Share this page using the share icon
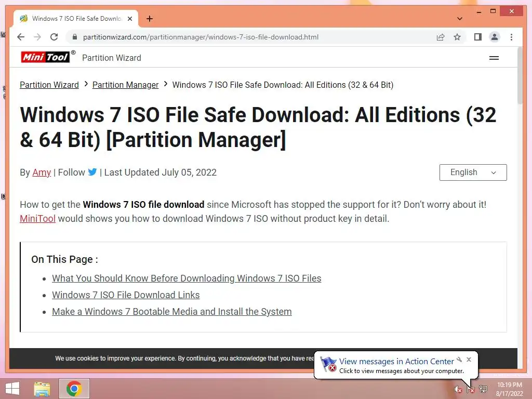The height and width of the screenshot is (399, 532). (441, 37)
